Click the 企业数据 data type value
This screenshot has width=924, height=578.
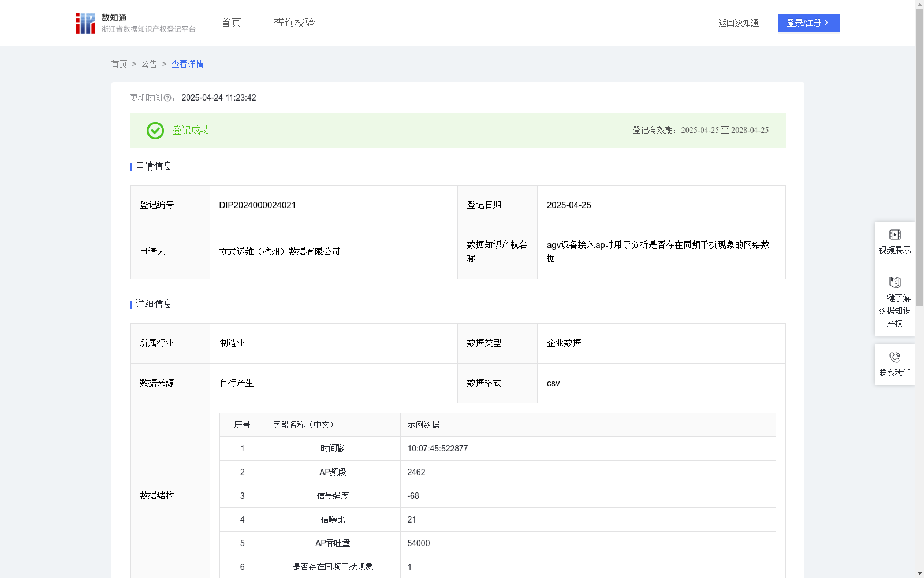coord(564,343)
